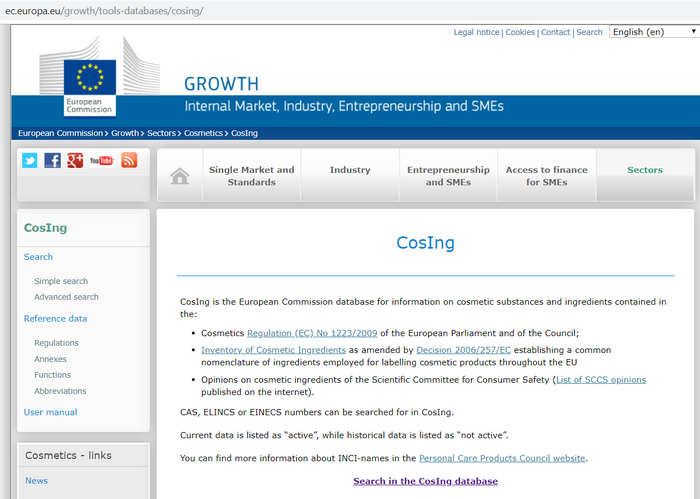Open the Facebook social icon
Image resolution: width=700 pixels, height=499 pixels.
[53, 161]
